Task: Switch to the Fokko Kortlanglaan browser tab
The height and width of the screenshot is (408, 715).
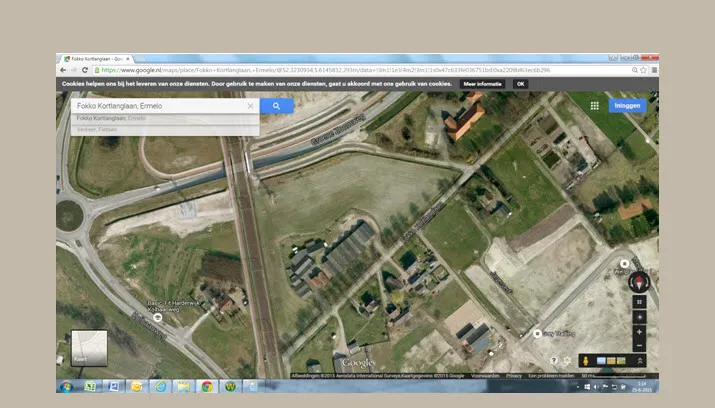Action: (x=95, y=59)
